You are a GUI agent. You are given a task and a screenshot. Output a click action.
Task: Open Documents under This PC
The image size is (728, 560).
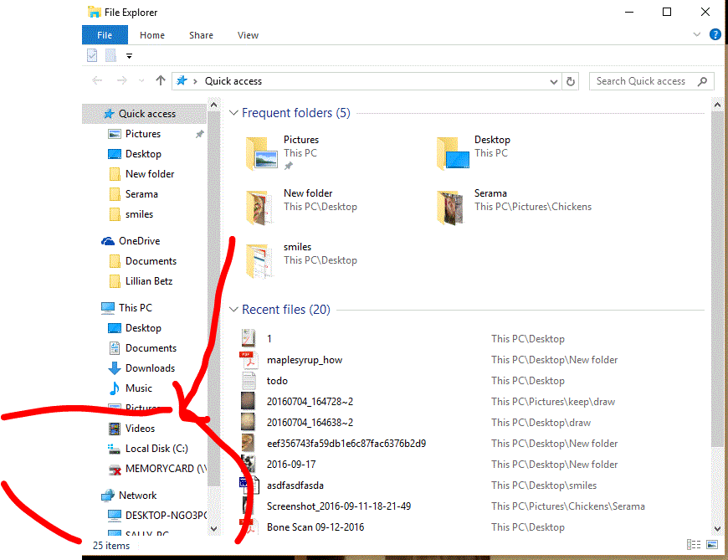click(x=151, y=347)
